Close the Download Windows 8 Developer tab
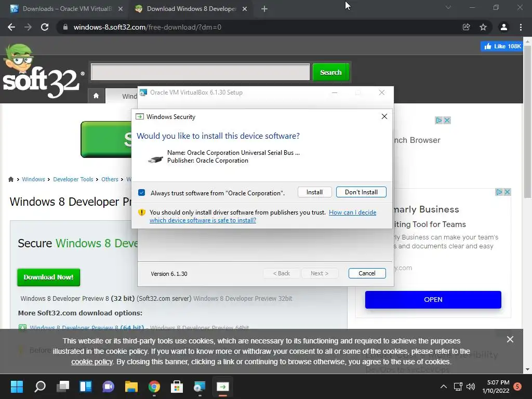The width and height of the screenshot is (532, 399). point(245,9)
